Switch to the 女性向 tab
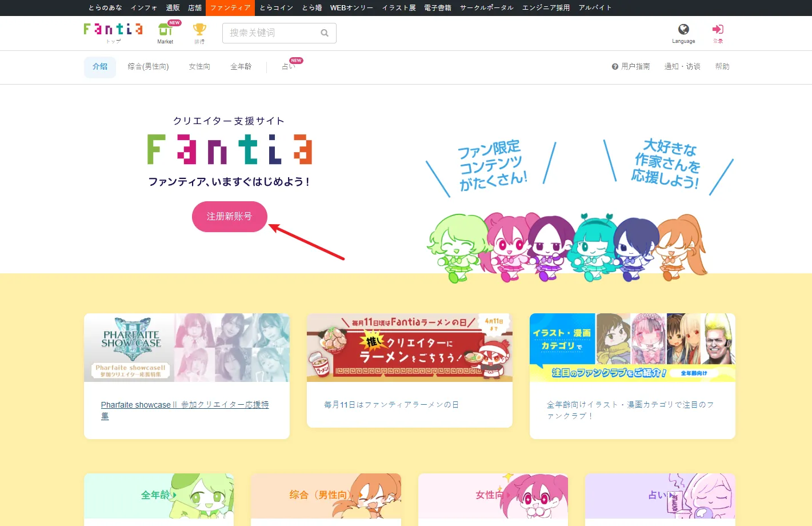Screen dimensions: 812x526 (x=199, y=66)
